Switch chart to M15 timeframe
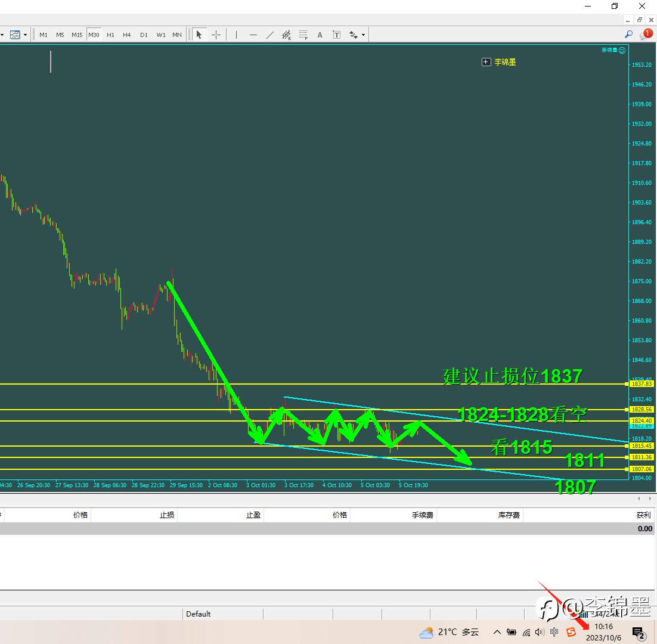The width and height of the screenshot is (657, 644). pyautogui.click(x=77, y=35)
